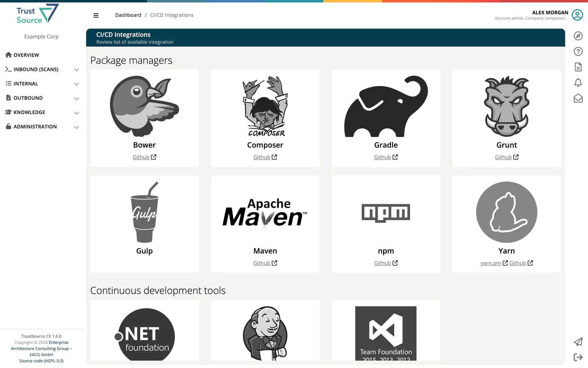Open the envelope inbox icon
588x368 pixels.
578,98
